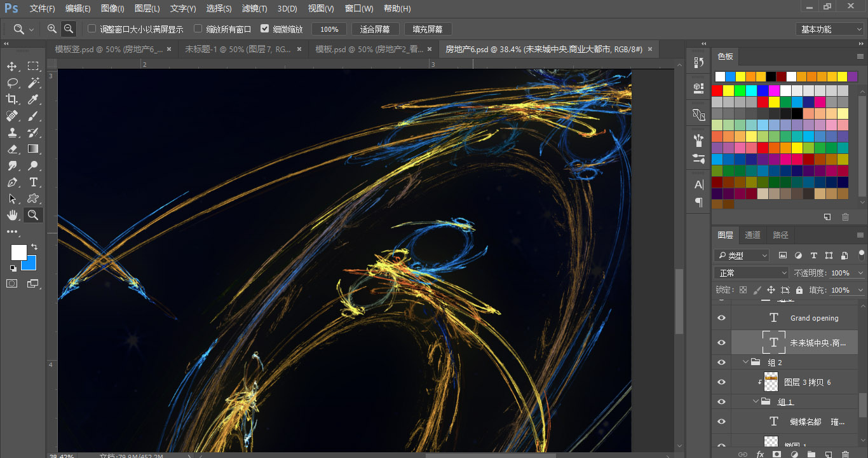Click the zoom out magnifier option
Image resolution: width=868 pixels, height=458 pixels.
pyautogui.click(x=68, y=29)
